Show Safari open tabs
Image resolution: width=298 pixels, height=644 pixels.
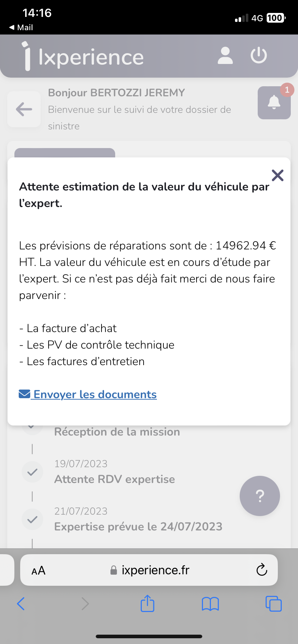[x=274, y=604]
